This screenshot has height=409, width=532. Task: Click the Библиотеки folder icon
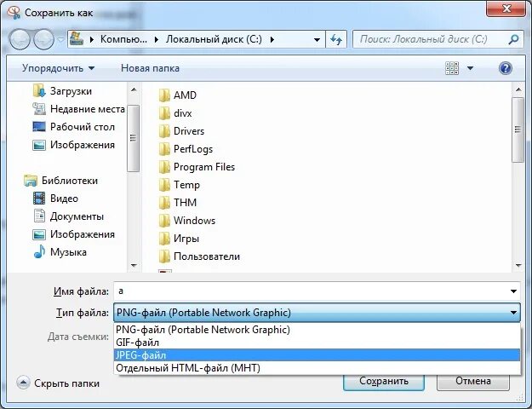31,181
